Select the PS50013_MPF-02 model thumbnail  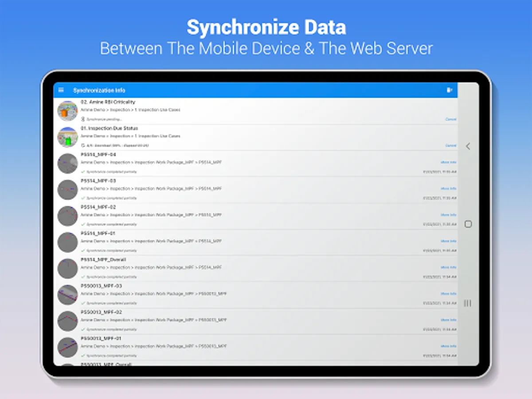coord(68,321)
